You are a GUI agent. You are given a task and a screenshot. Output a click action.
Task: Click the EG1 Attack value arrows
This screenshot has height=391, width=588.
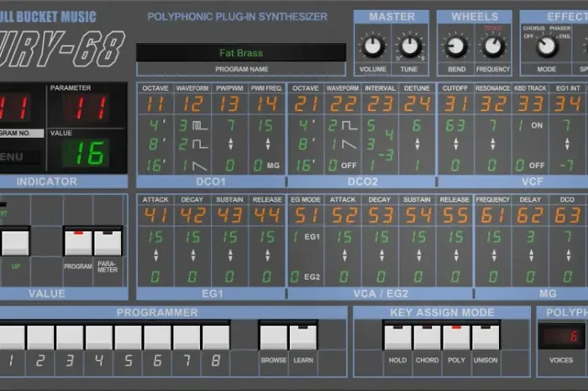click(155, 256)
